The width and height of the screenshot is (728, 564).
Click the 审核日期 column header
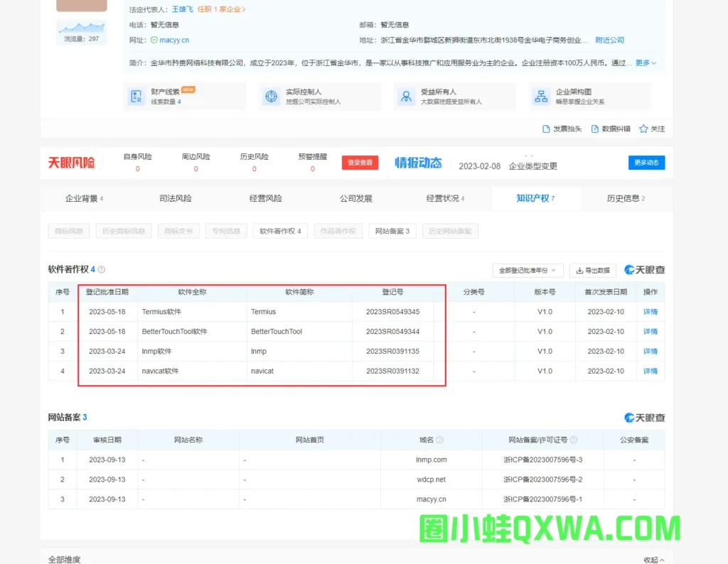[x=107, y=440]
